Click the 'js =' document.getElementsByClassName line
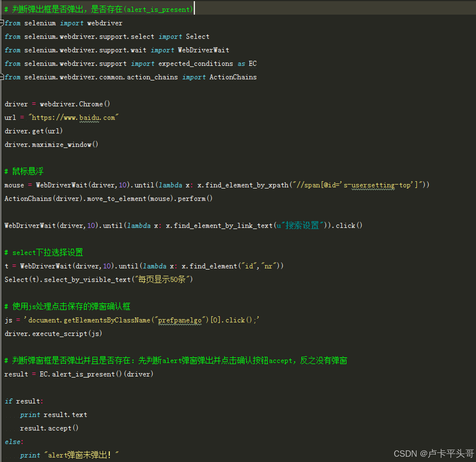 point(132,320)
